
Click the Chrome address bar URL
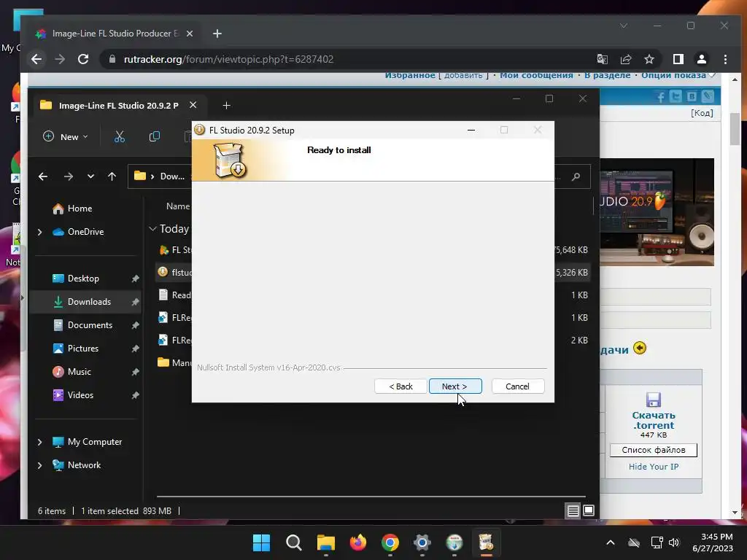coord(228,60)
